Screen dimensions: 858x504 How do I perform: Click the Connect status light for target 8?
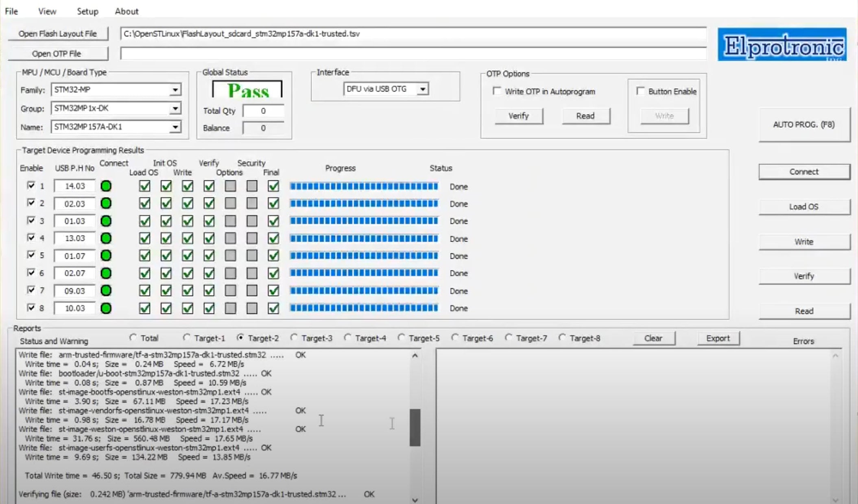point(106,308)
